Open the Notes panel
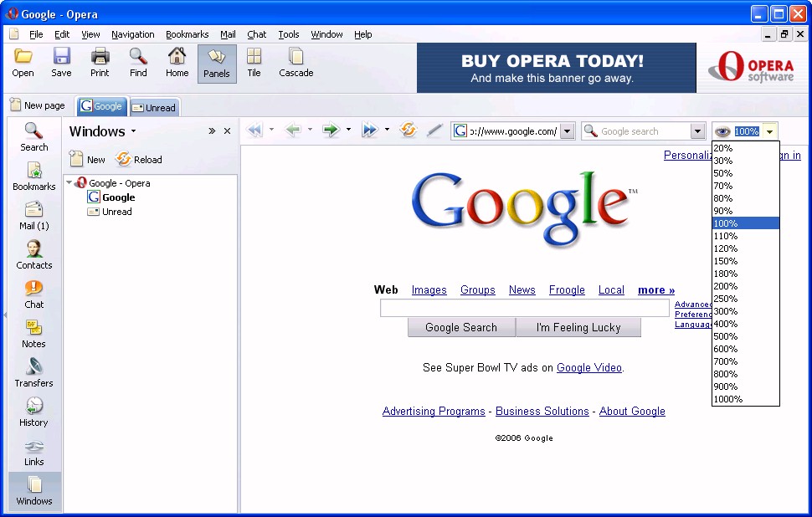 click(x=33, y=334)
